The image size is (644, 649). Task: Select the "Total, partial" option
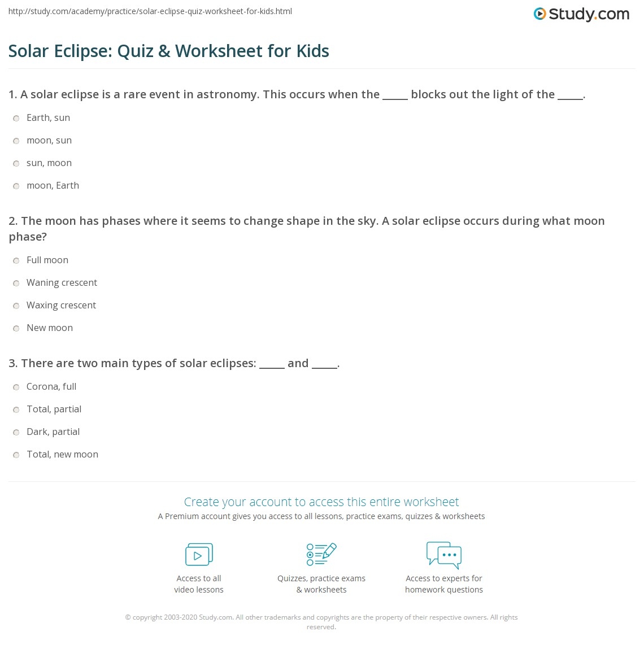[16, 410]
